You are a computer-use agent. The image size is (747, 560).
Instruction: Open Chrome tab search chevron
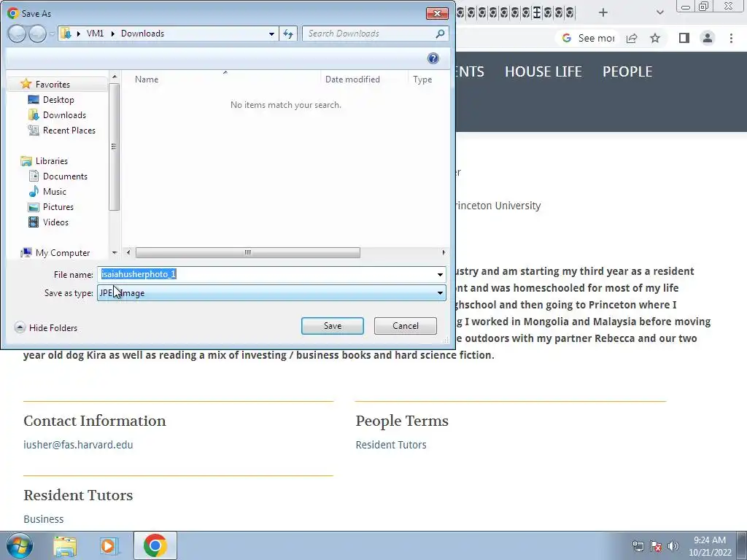[659, 12]
